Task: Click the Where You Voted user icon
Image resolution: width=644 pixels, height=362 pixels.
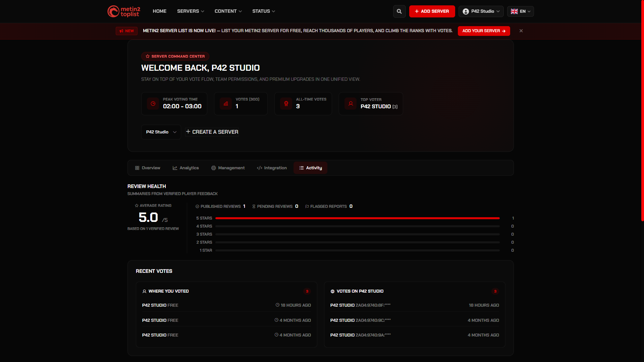Action: (x=144, y=291)
